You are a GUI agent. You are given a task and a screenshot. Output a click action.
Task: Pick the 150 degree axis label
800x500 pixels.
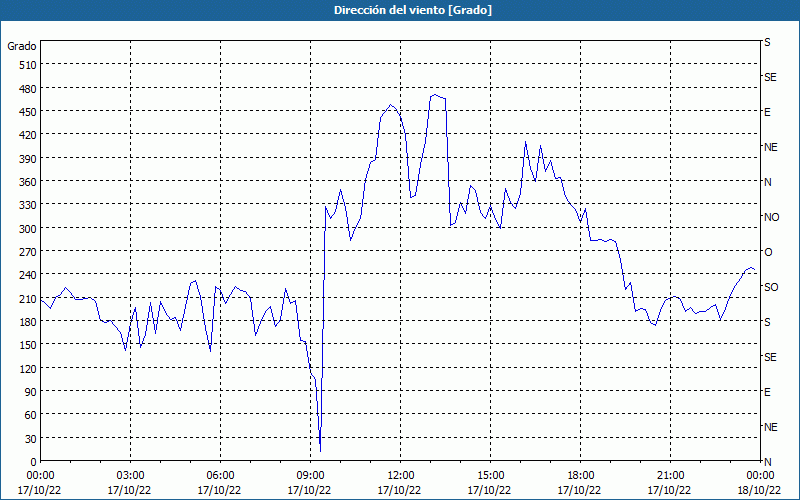click(x=28, y=345)
